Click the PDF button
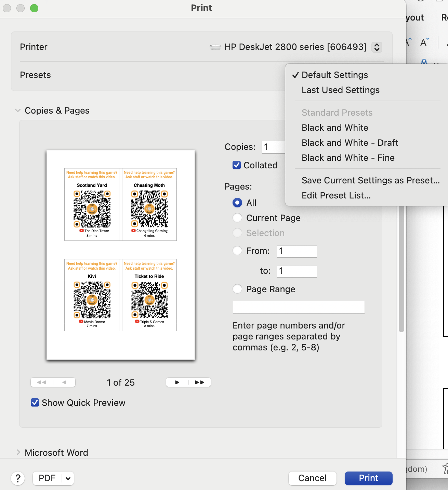 (47, 478)
